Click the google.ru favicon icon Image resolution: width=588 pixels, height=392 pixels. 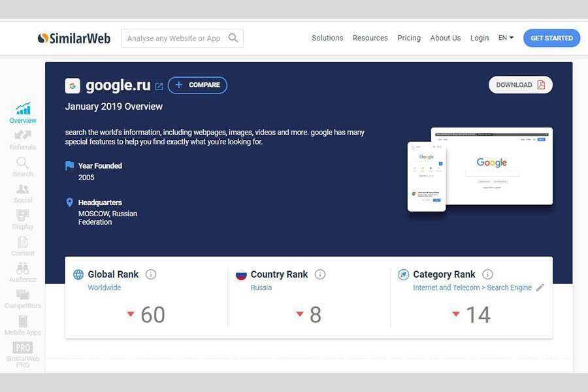pos(73,86)
